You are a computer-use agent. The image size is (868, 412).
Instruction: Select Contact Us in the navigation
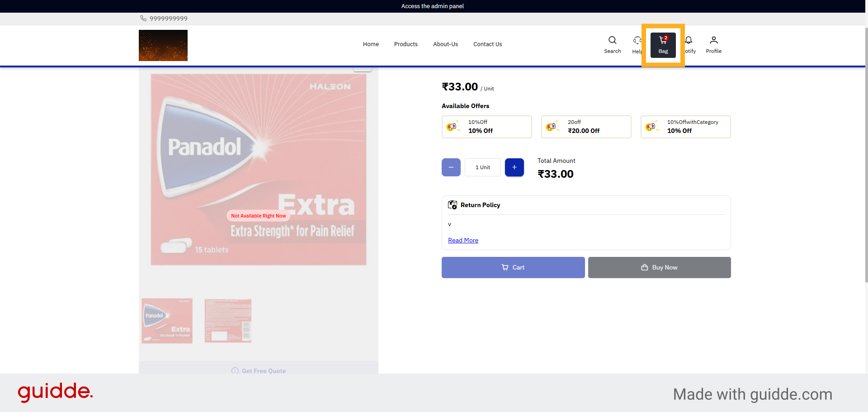point(487,44)
